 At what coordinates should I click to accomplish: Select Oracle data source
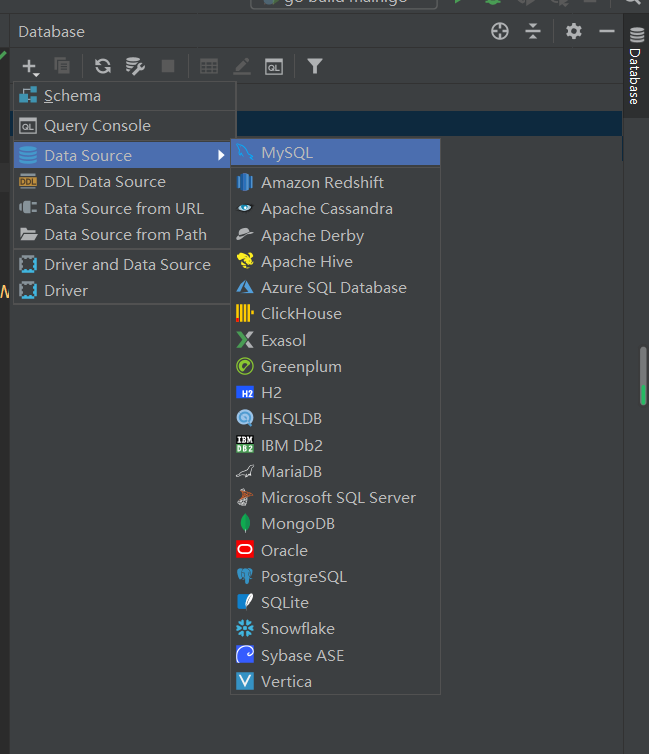(x=336, y=550)
